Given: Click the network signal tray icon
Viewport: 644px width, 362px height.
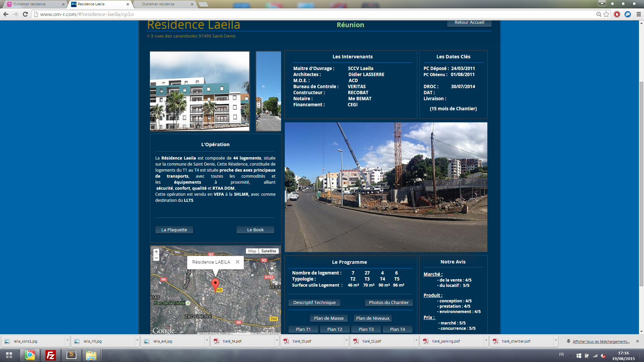Looking at the screenshot, I should pyautogui.click(x=595, y=356).
